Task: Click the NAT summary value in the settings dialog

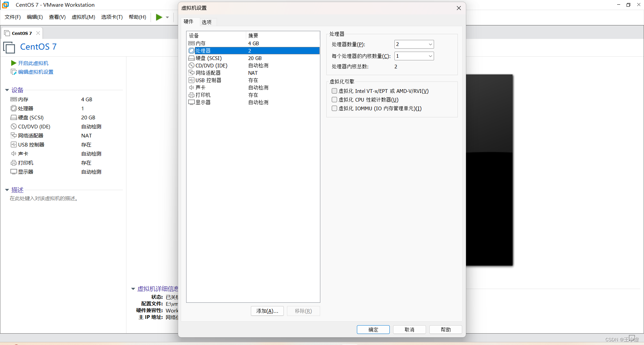Action: coord(253,73)
